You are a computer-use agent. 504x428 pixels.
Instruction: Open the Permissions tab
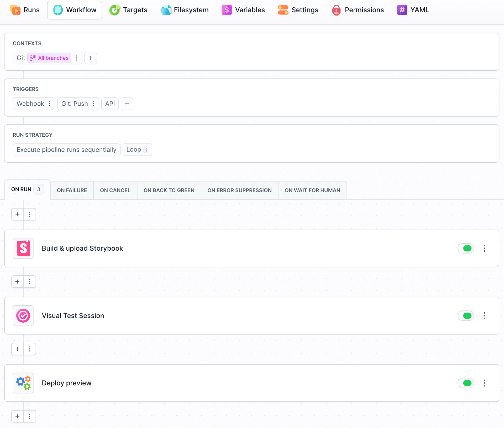pyautogui.click(x=358, y=10)
